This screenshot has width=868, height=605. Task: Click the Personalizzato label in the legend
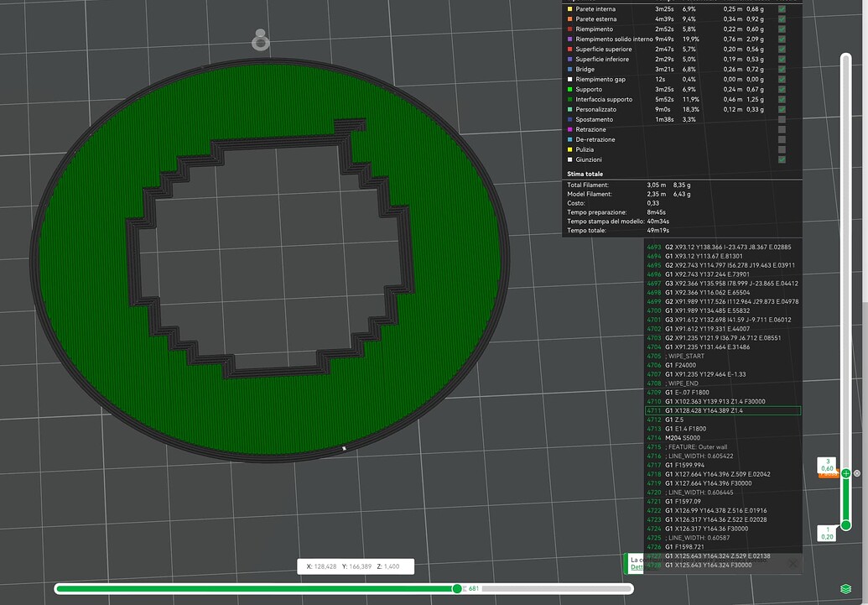597,109
